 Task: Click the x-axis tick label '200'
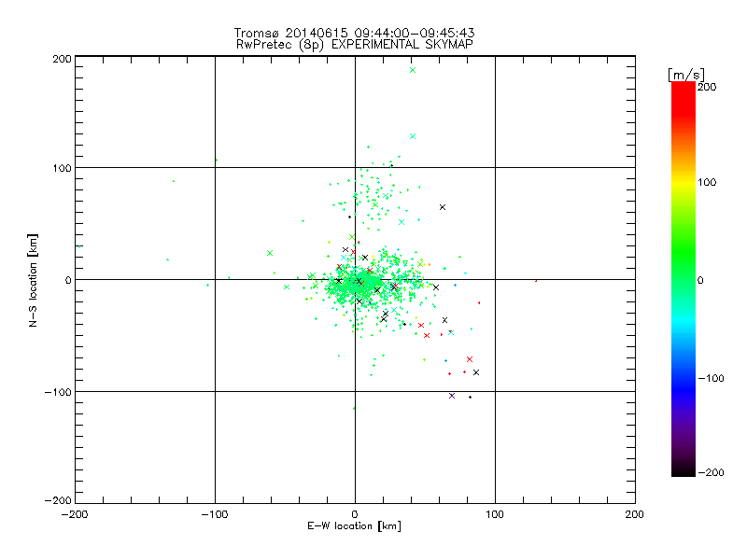[635, 514]
